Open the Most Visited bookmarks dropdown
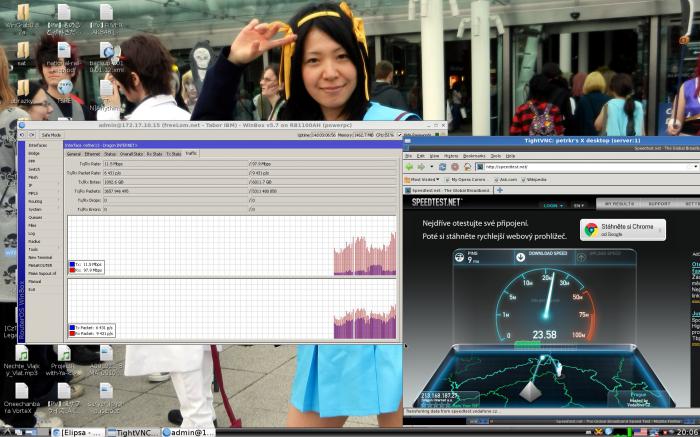 [422, 179]
